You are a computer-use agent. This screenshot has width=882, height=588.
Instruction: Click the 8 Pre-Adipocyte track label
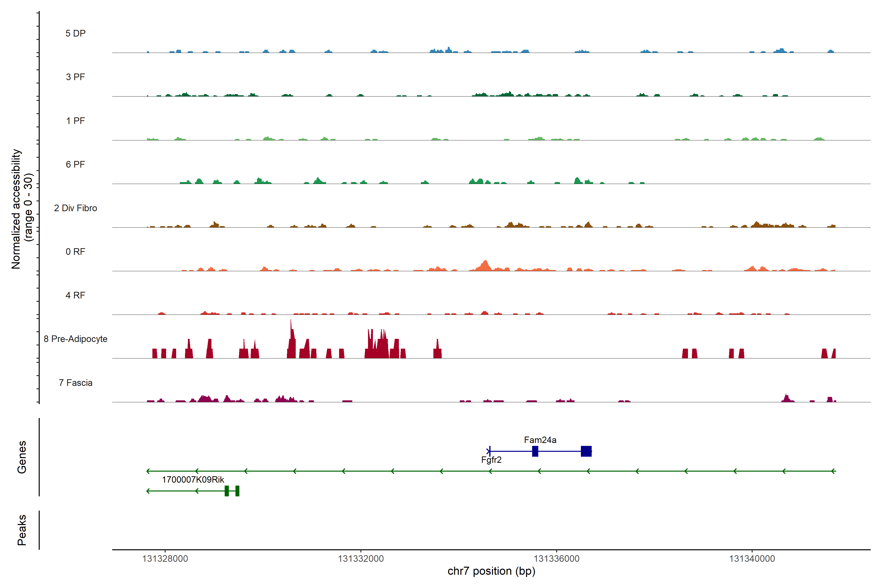(x=75, y=339)
